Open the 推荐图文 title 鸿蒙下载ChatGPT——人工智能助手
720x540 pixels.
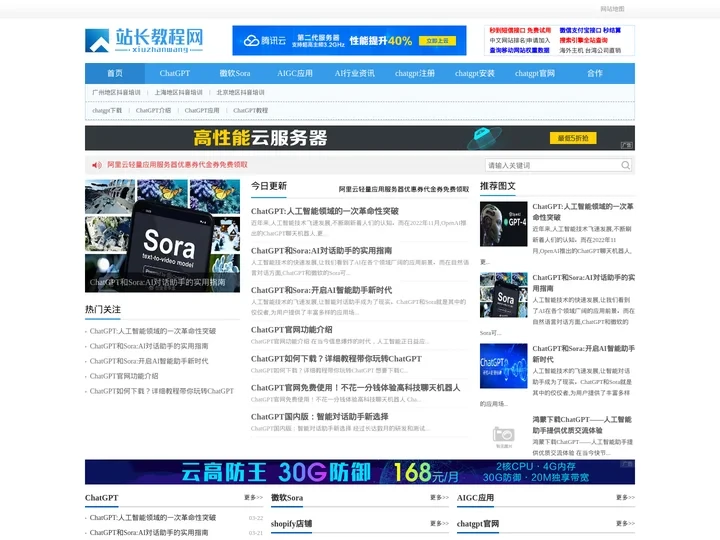[x=583, y=425]
